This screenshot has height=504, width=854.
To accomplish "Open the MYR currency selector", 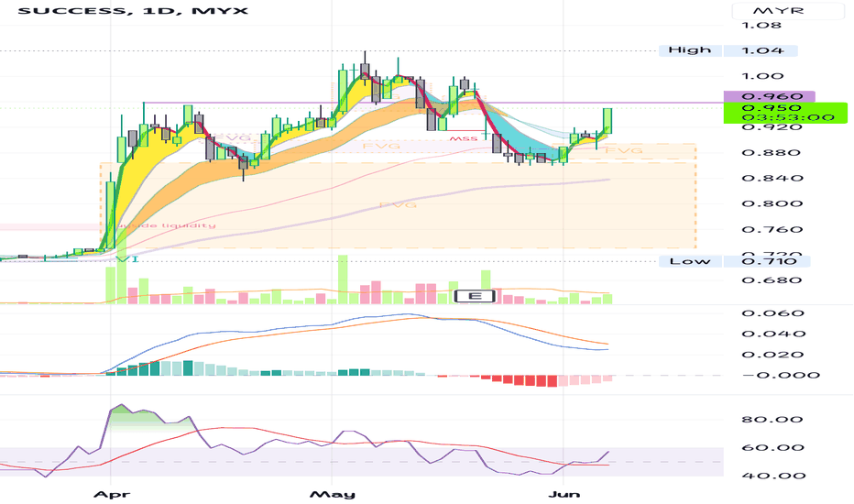I will pos(789,10).
